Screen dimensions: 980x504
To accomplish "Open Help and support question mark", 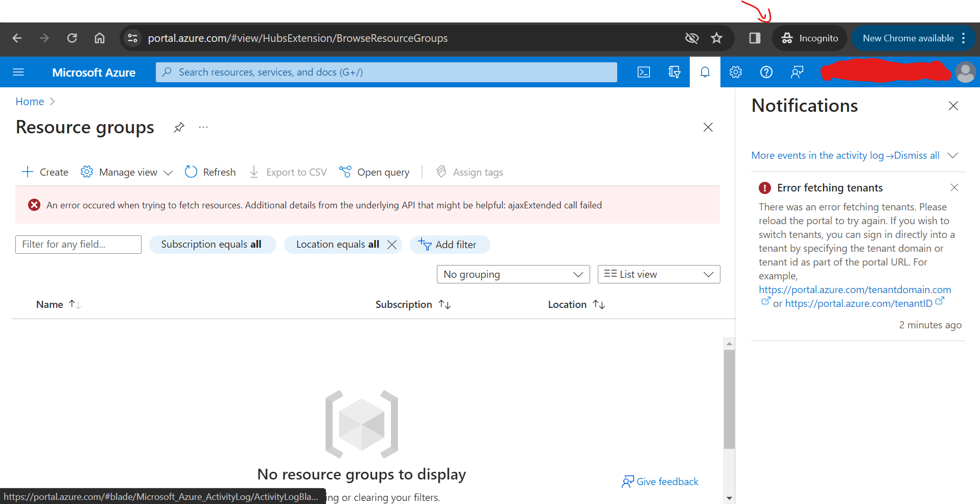I will pos(766,72).
